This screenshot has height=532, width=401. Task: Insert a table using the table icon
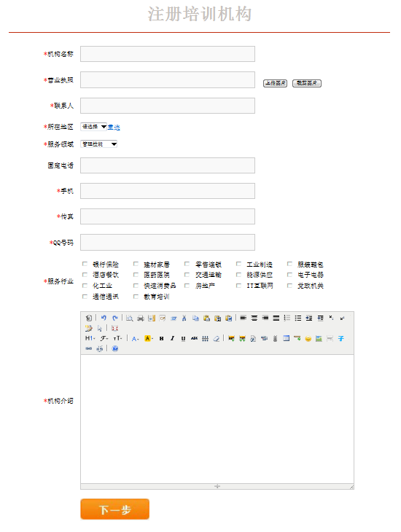coord(287,338)
